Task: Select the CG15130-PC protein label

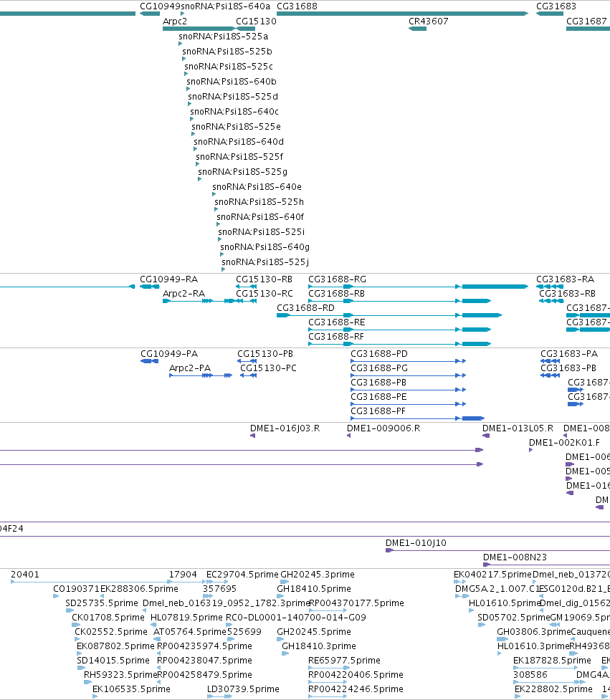Action: (268, 368)
